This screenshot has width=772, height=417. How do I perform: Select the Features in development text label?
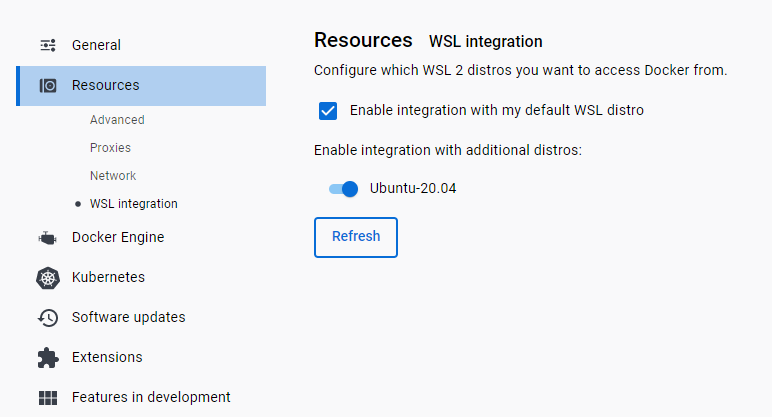(x=151, y=397)
